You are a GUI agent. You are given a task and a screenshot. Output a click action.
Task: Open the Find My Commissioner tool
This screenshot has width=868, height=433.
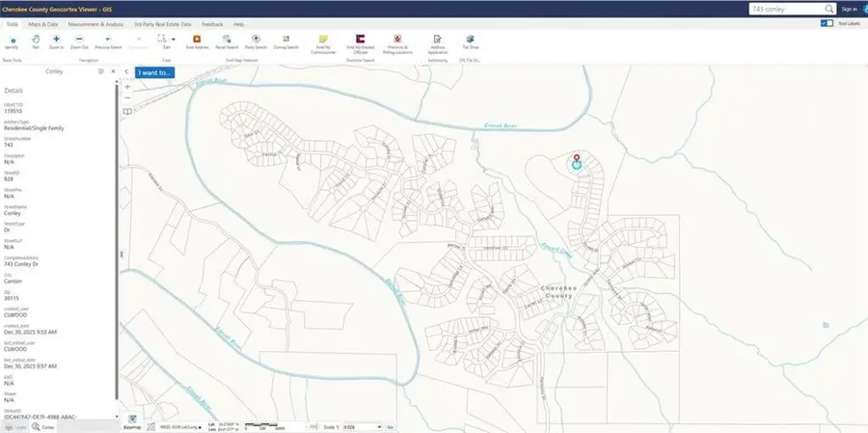pos(323,43)
